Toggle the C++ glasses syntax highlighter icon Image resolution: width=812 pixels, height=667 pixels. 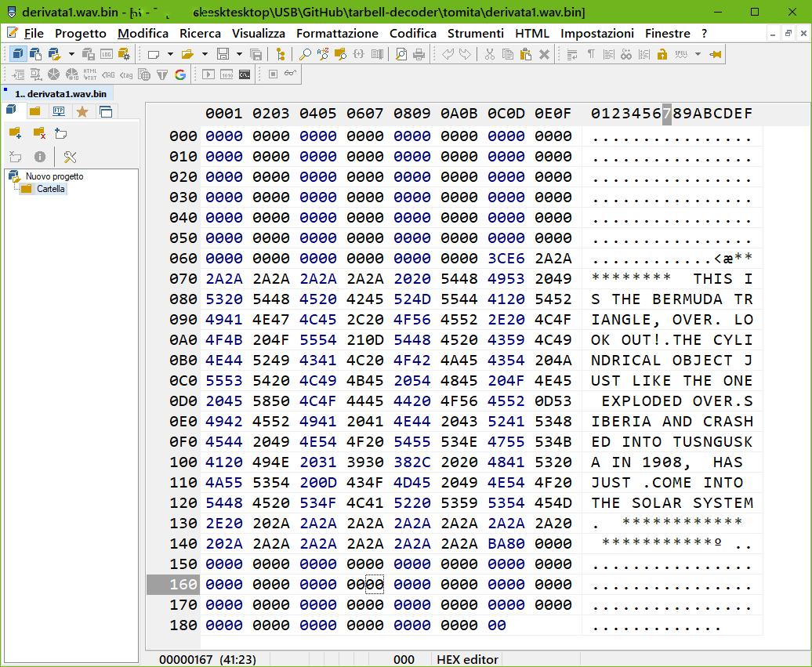pyautogui.click(x=626, y=54)
